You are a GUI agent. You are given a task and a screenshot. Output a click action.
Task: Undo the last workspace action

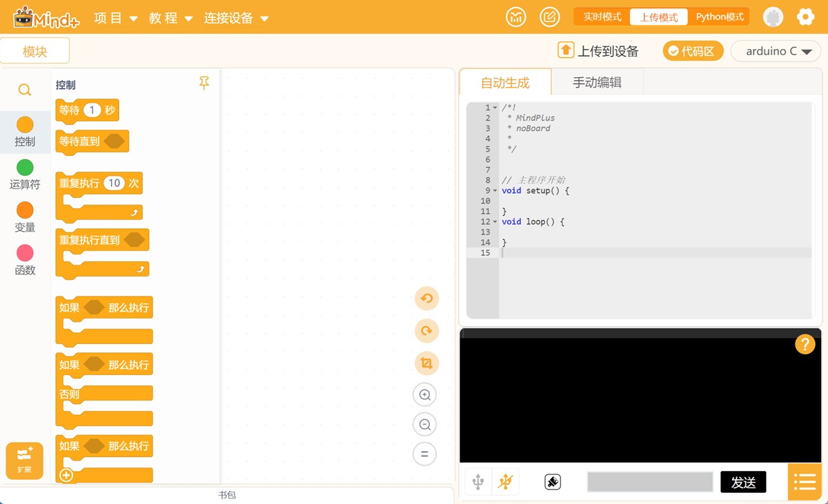click(426, 299)
